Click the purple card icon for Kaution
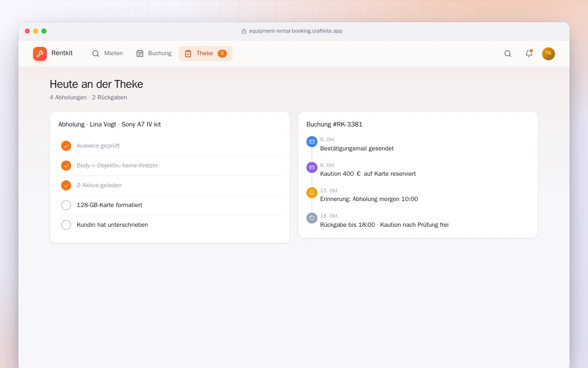Screen dimensions: 588x368 [312, 167]
